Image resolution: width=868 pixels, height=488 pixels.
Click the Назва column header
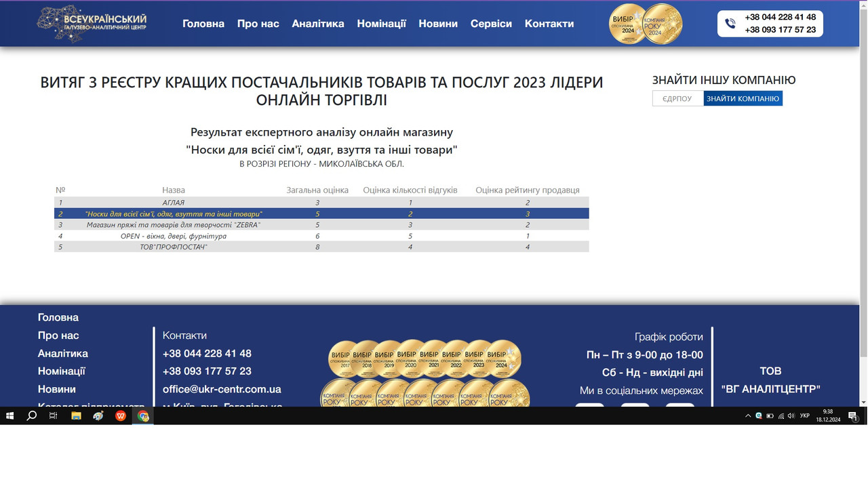(x=174, y=190)
